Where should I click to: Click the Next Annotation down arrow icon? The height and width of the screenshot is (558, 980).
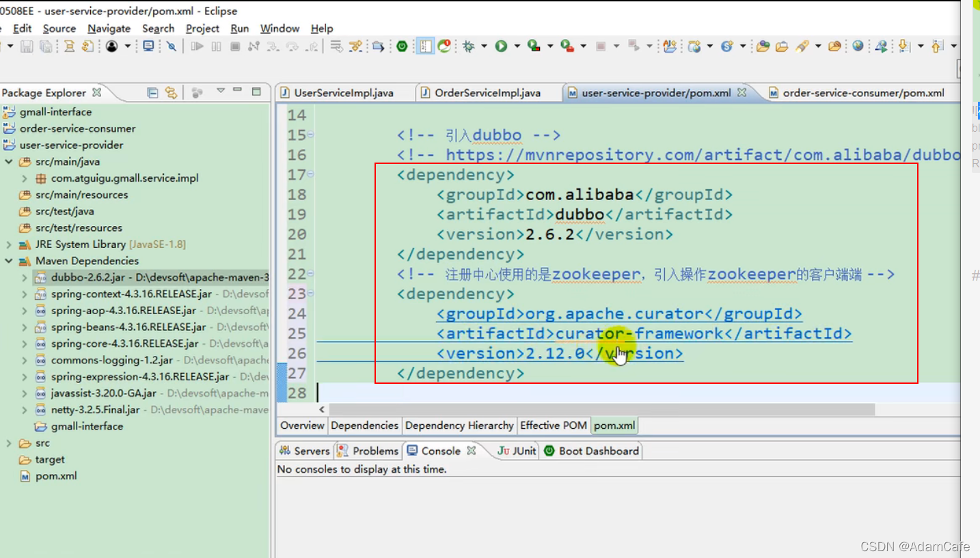click(x=905, y=46)
